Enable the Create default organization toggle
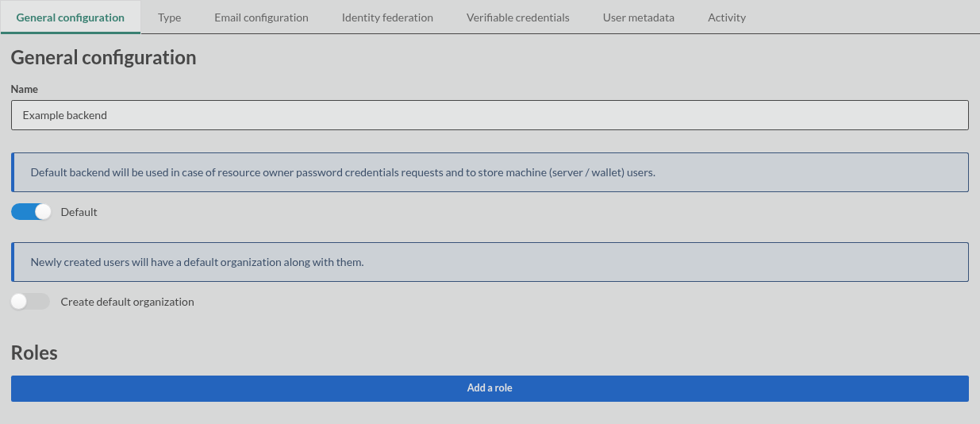 pos(31,302)
